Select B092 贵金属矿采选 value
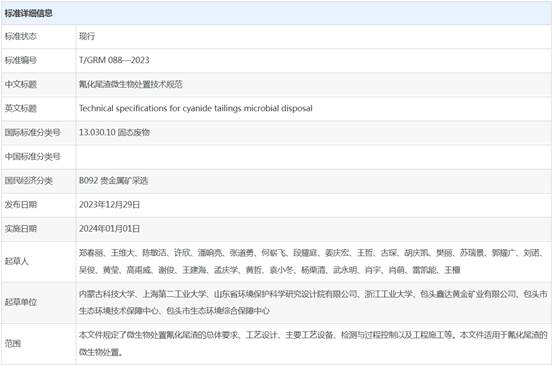Screen dimensions: 553x365 click(114, 181)
